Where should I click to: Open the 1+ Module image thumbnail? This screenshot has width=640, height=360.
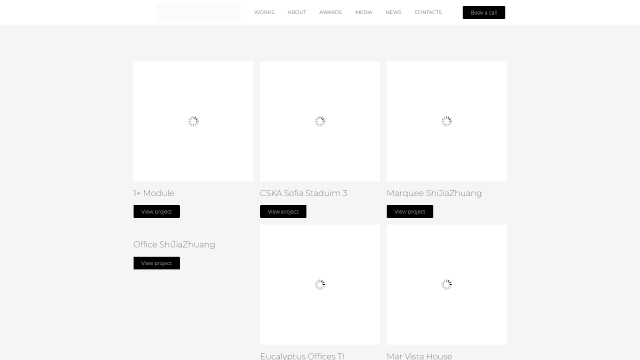click(193, 121)
